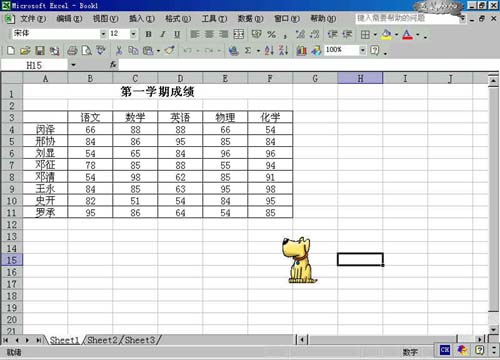
Task: Decrease decimal places
Action: (x=315, y=34)
